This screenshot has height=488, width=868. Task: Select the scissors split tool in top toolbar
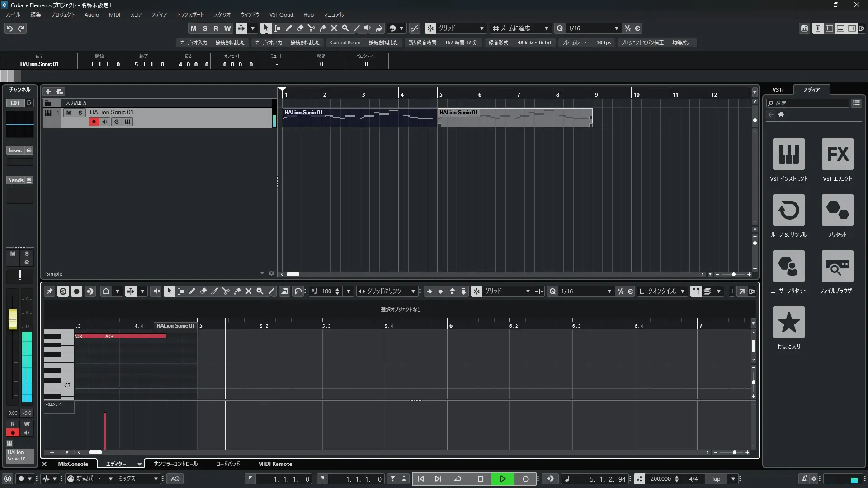(x=311, y=28)
